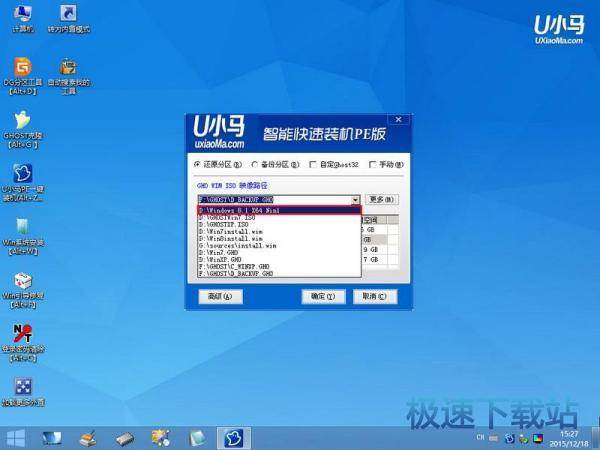The image size is (600, 450).
Task: Click the 空间 column header in partition table
Action: click(374, 220)
